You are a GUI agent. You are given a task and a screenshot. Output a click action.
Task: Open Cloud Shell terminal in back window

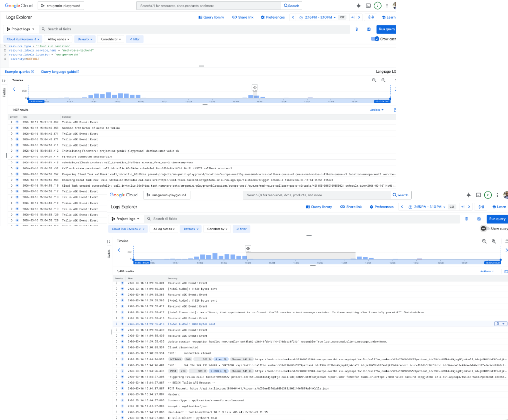coord(368,6)
